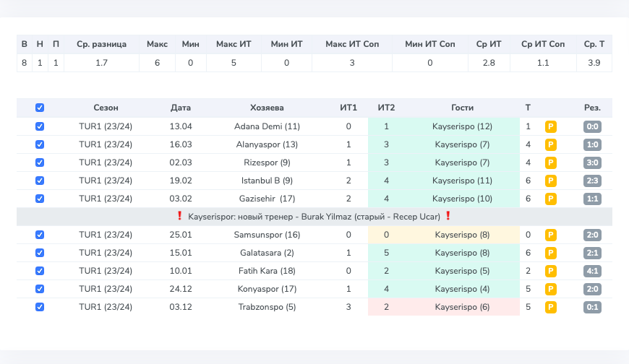Select home team Adana Demi (11)
This screenshot has width=629, height=364.
268,126
